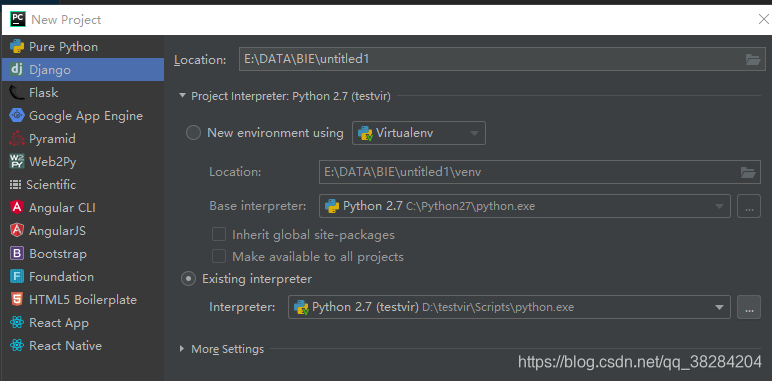
Task: Click the HTML5 Boilerplate icon
Action: [17, 299]
